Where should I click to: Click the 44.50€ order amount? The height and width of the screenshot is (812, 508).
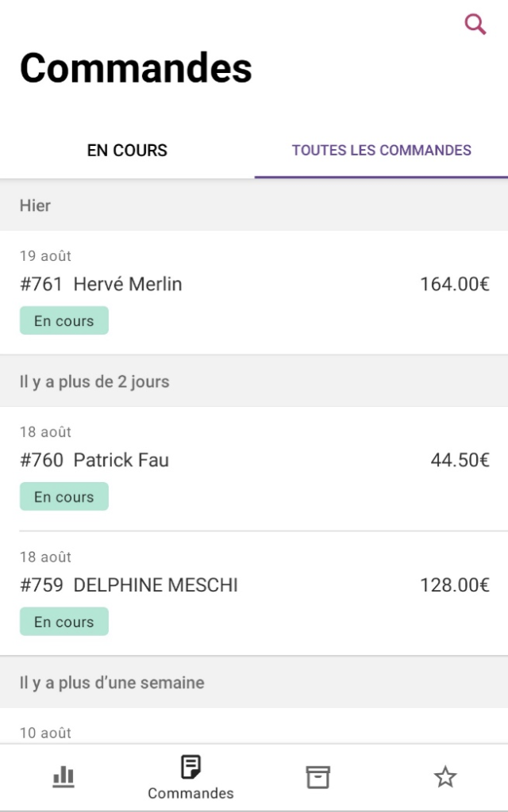pyautogui.click(x=460, y=460)
